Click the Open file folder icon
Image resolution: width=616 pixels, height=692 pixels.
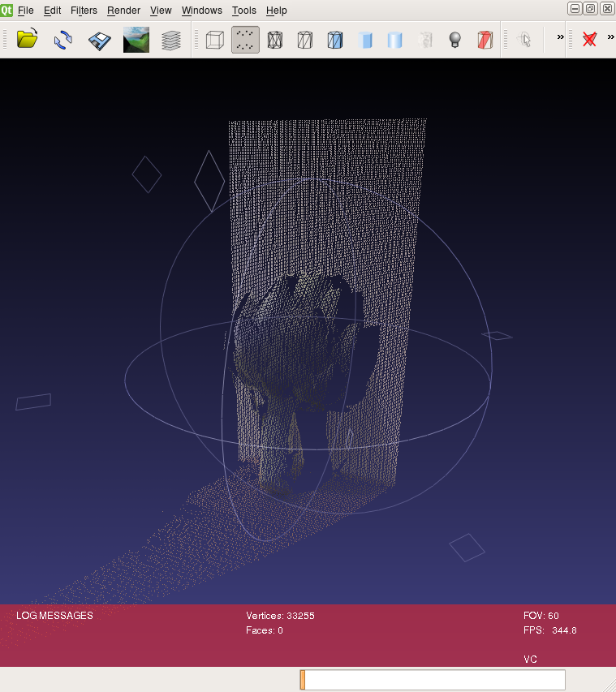[x=28, y=39]
